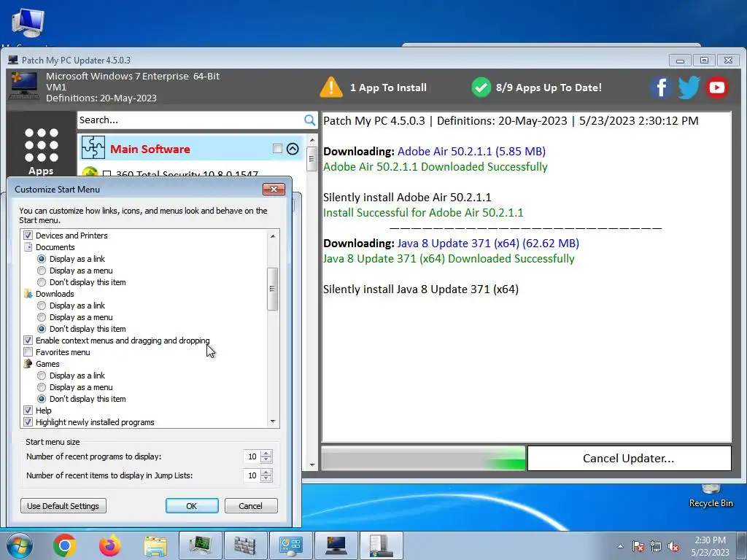Viewport: 747px width, 560px height.
Task: Select Documents Display as a menu
Action: pyautogui.click(x=42, y=271)
